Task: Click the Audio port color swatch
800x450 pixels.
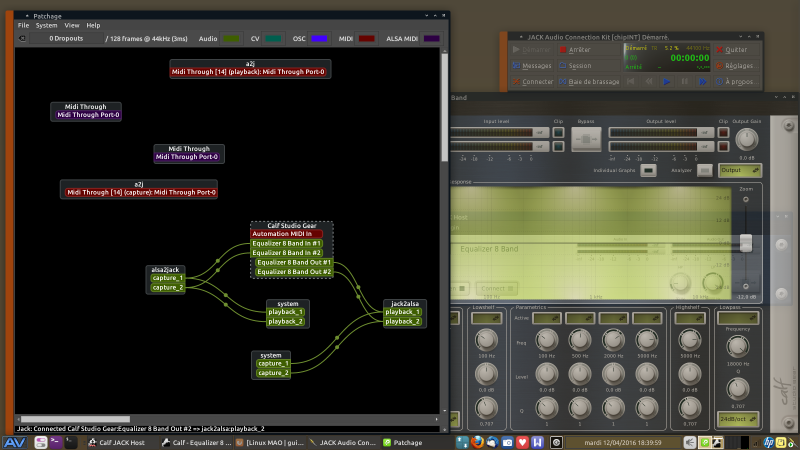Action: click(231, 39)
